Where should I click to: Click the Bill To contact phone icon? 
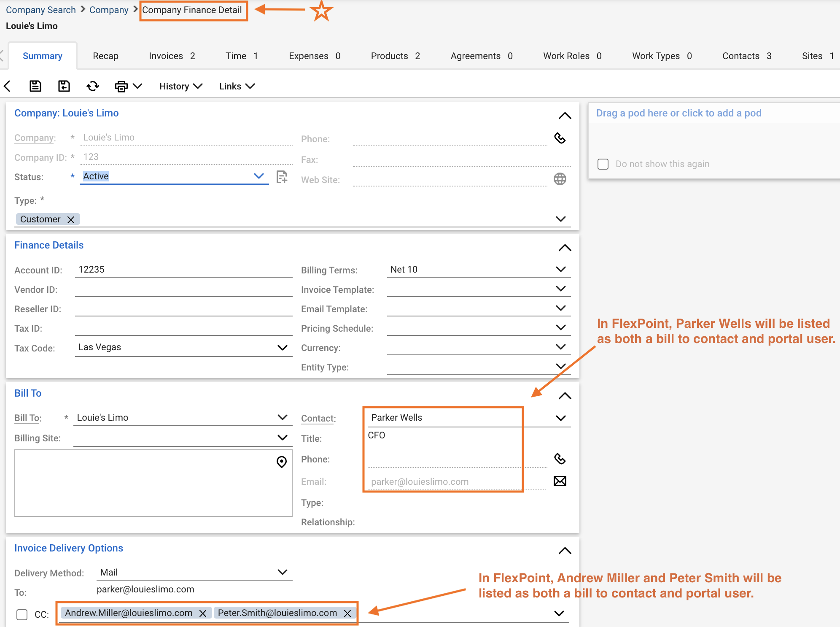560,459
